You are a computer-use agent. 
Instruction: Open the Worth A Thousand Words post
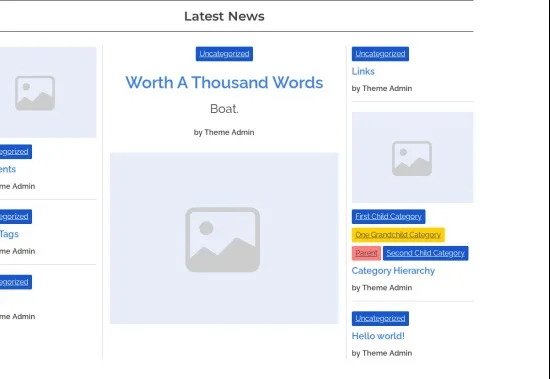click(x=224, y=83)
